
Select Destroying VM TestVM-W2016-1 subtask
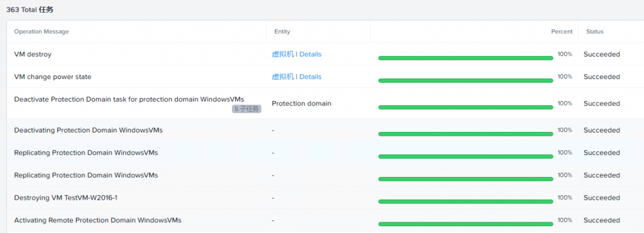click(66, 198)
